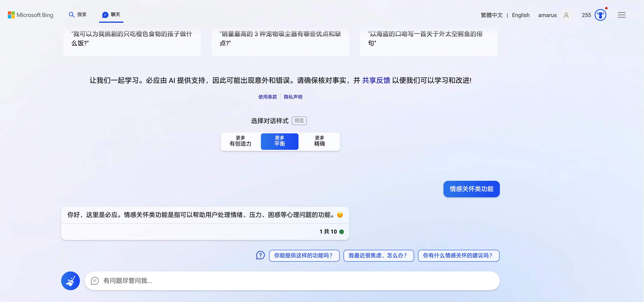Open the hamburger menu icon
Screen dimensions: 644x302
click(x=621, y=15)
